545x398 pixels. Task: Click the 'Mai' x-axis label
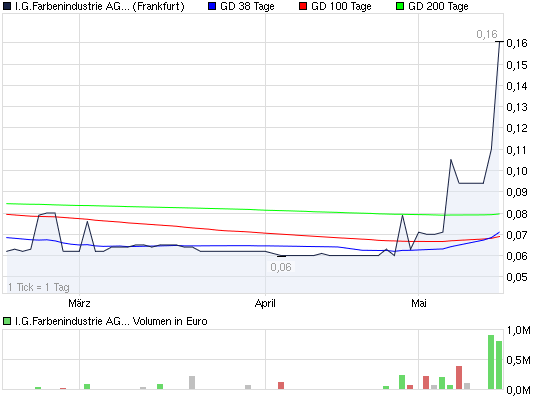pyautogui.click(x=419, y=303)
